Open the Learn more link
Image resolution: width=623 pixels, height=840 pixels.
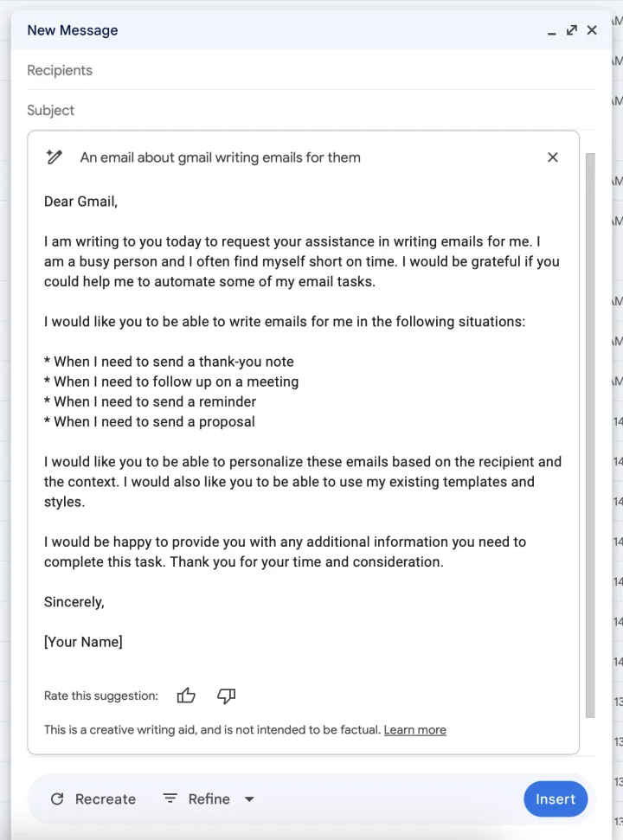click(415, 730)
